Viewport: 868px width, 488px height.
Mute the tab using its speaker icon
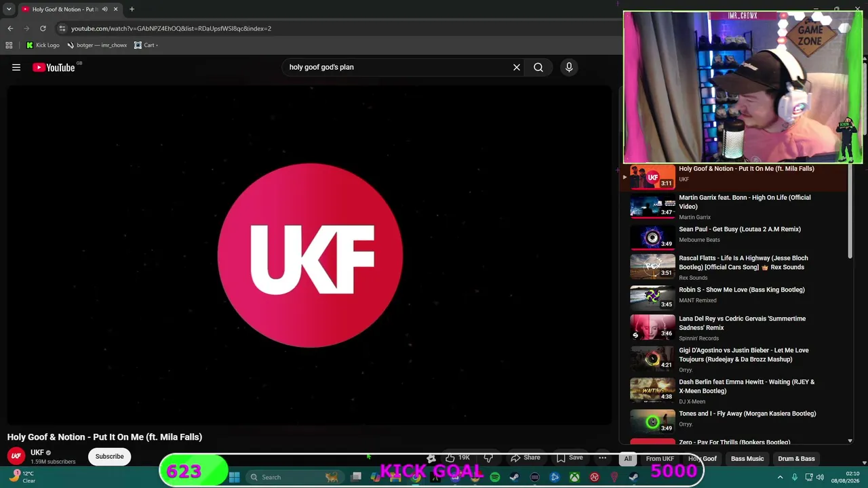point(104,9)
